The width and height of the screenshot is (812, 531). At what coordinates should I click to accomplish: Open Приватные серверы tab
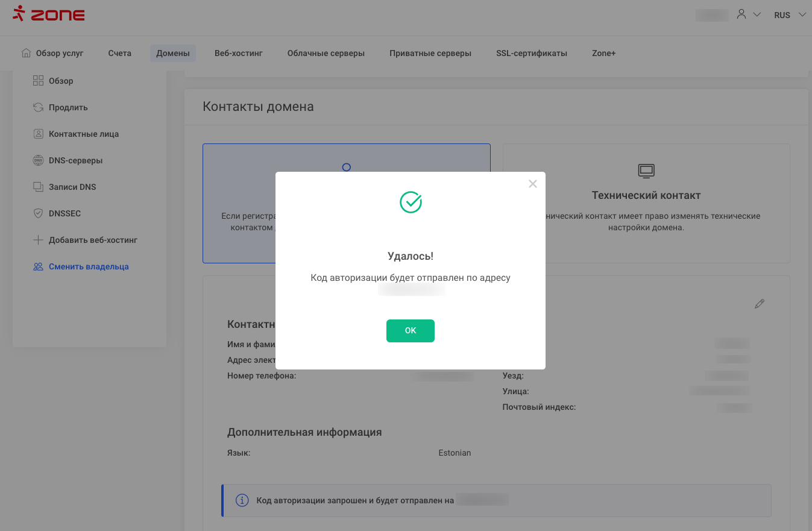pyautogui.click(x=430, y=53)
